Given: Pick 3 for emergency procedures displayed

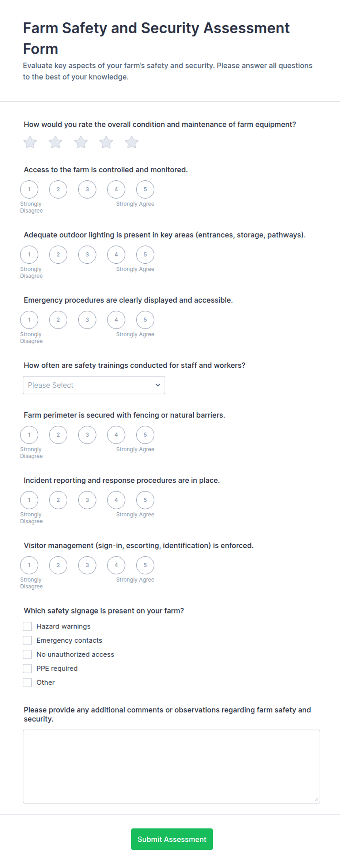Looking at the screenshot, I should coord(87,320).
